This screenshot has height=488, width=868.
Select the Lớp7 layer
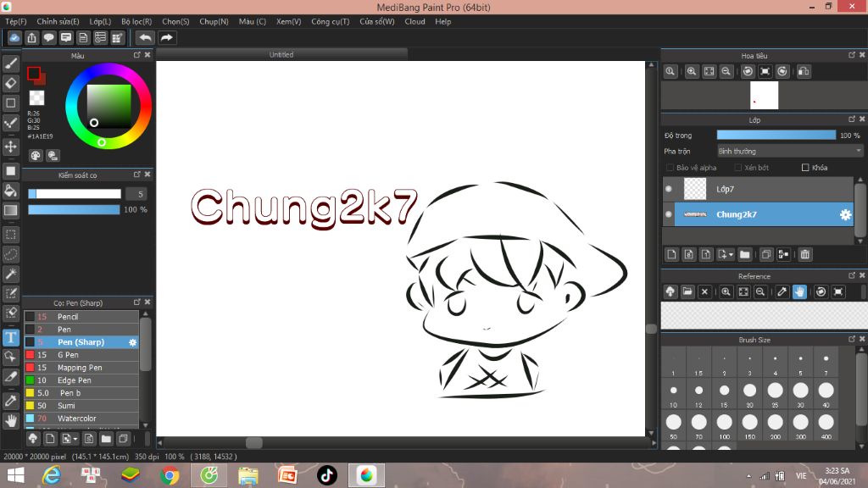click(758, 189)
